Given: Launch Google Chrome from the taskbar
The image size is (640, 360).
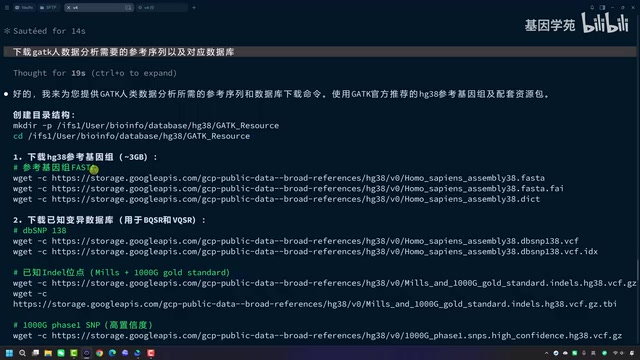Looking at the screenshot, I should click(100, 353).
